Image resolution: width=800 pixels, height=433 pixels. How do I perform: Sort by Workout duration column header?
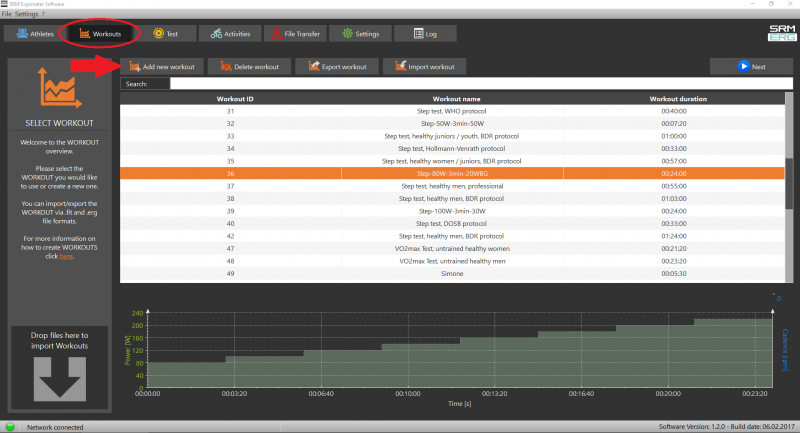[678, 99]
